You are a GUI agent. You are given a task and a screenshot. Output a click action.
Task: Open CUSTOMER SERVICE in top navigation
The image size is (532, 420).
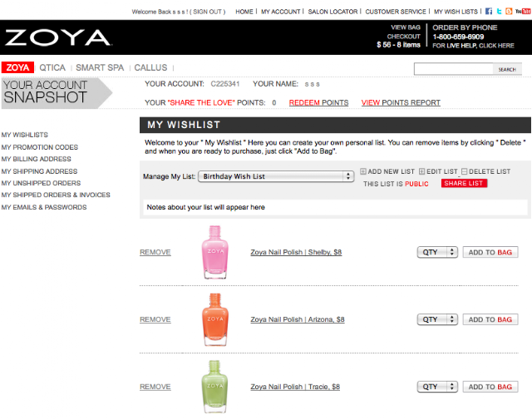pyautogui.click(x=396, y=12)
